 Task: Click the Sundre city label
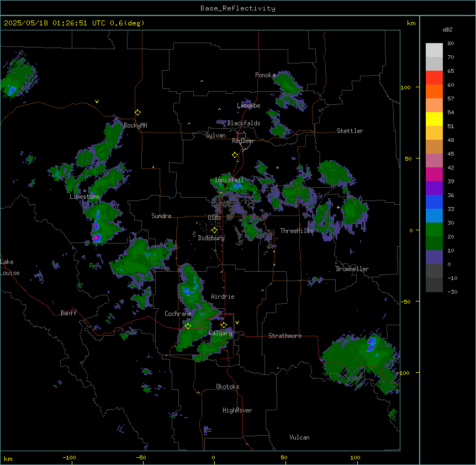click(161, 216)
